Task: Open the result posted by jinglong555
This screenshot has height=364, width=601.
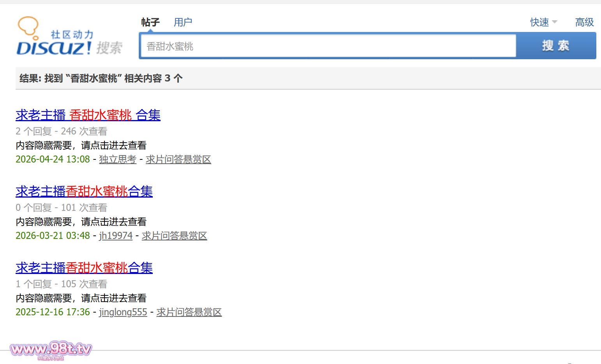Action: click(84, 268)
